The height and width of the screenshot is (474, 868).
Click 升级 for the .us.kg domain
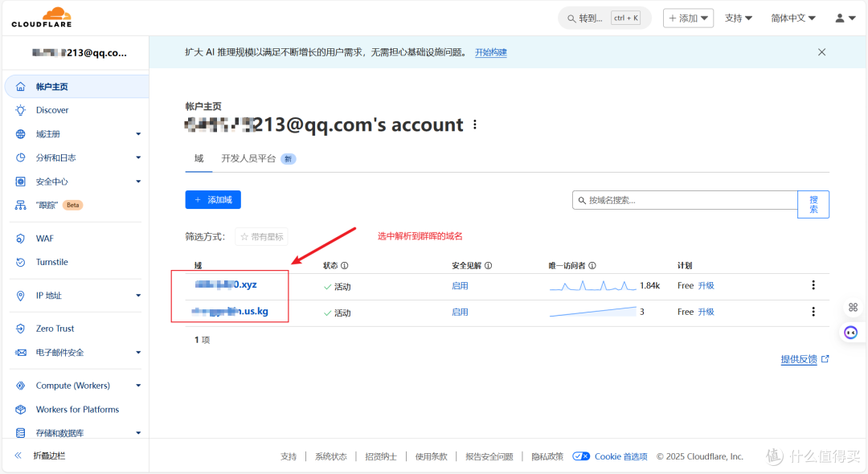(x=706, y=312)
